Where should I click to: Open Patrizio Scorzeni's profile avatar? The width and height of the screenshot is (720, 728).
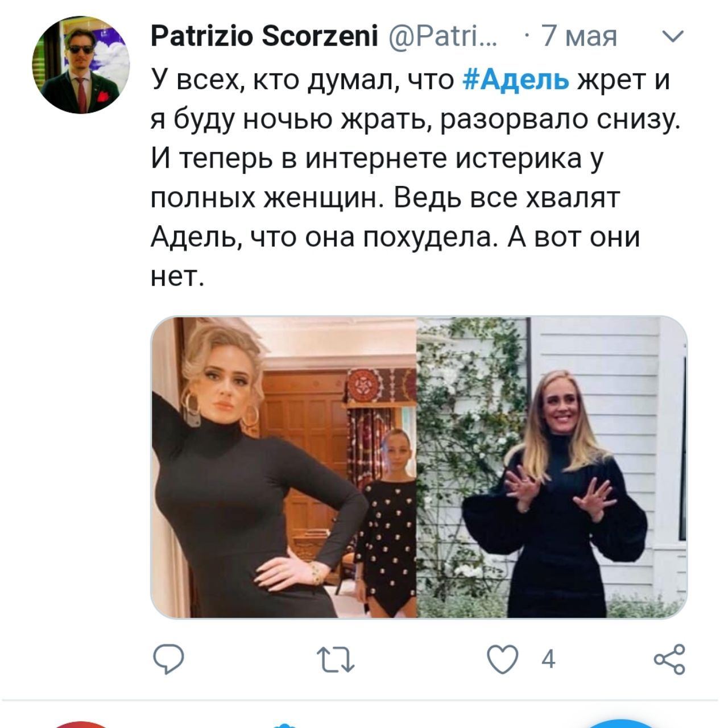[81, 64]
